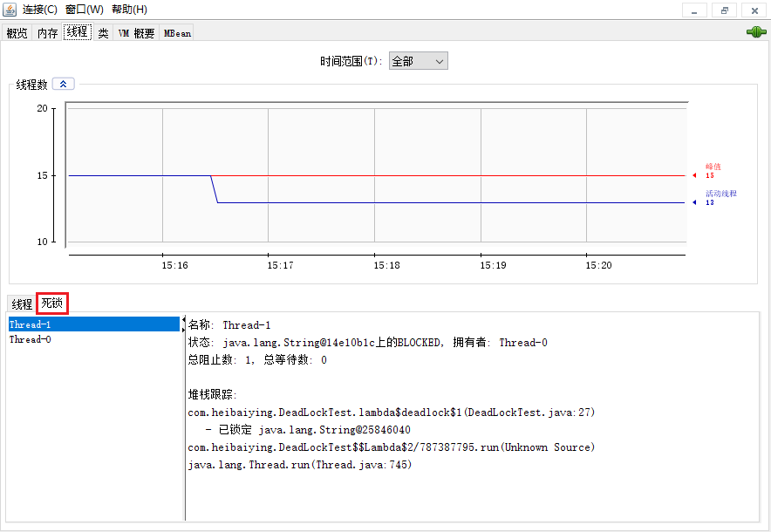Open the 窗口 menu
This screenshot has height=532, width=771.
pos(84,10)
